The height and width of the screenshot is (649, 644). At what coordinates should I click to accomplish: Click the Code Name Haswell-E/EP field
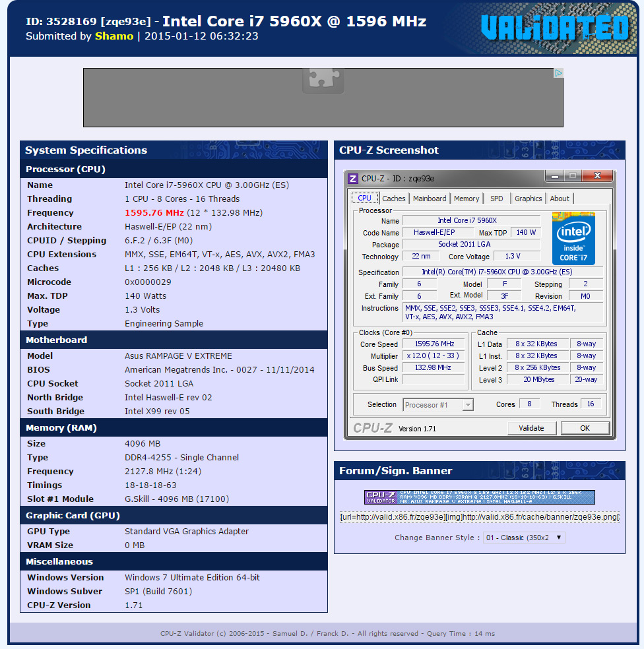pos(438,233)
